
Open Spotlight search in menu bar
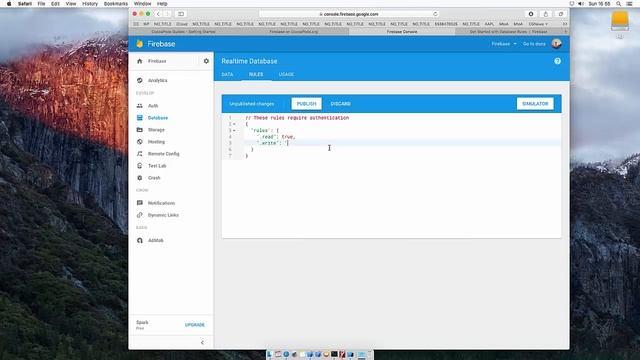pyautogui.click(x=619, y=4)
